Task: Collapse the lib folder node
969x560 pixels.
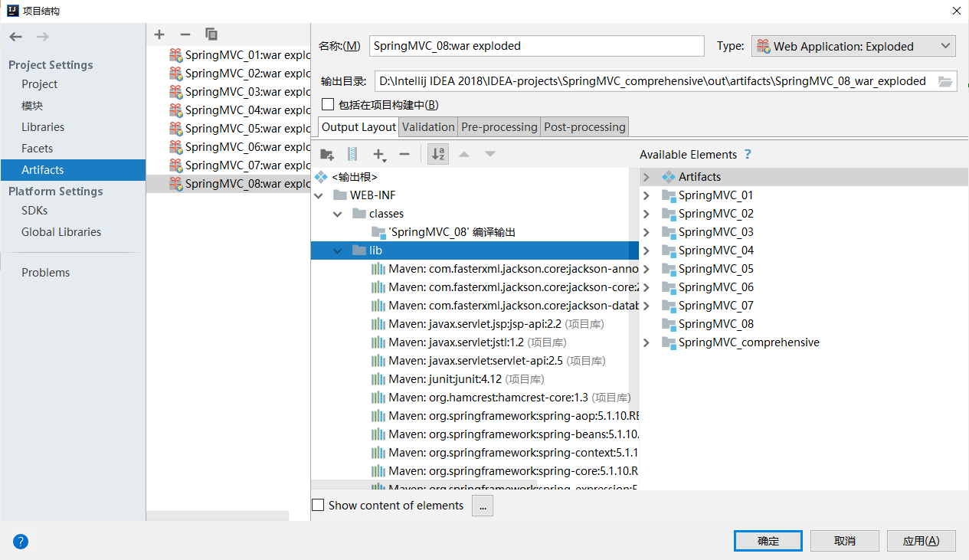Action: (x=338, y=251)
